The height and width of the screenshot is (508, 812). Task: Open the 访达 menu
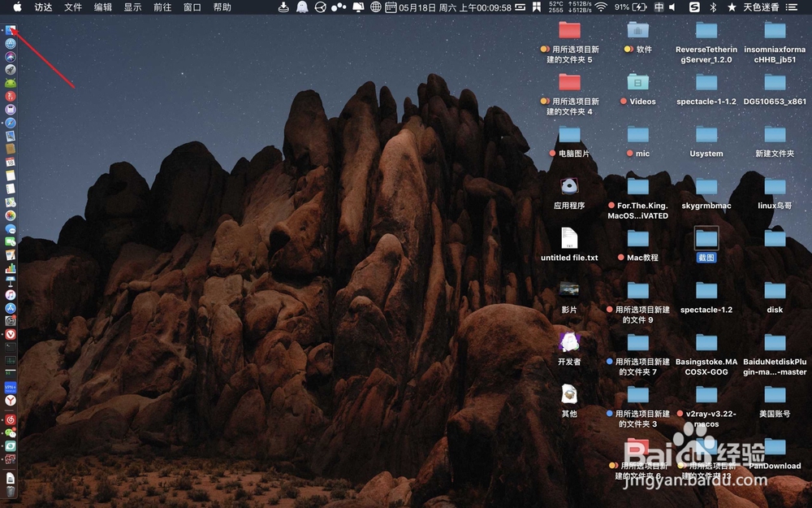[x=44, y=7]
